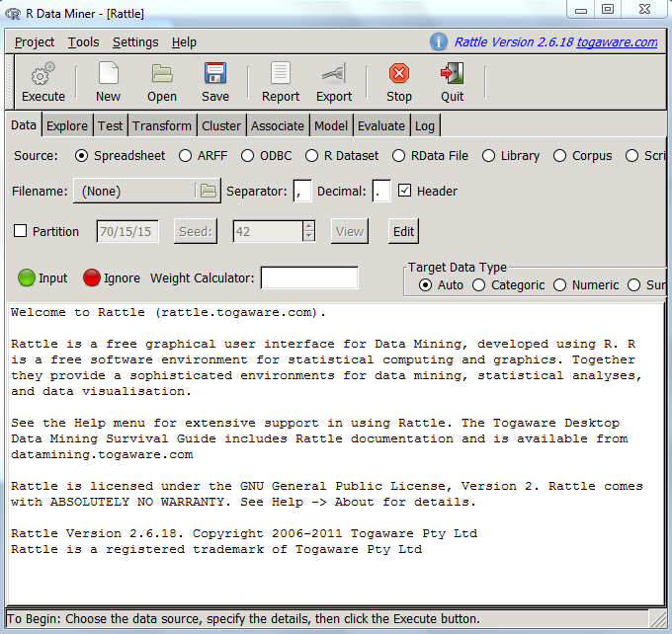
Task: Click the Weight Calculator text field
Action: coord(309,277)
